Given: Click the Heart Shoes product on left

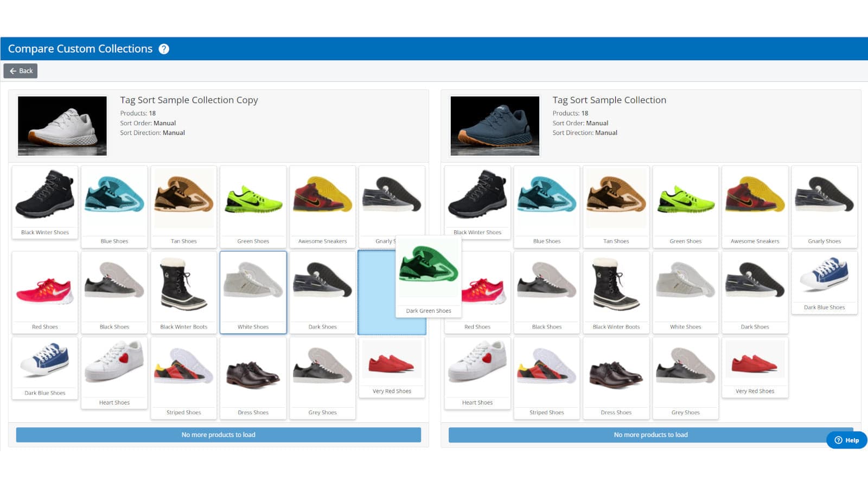Looking at the screenshot, I should coord(114,374).
